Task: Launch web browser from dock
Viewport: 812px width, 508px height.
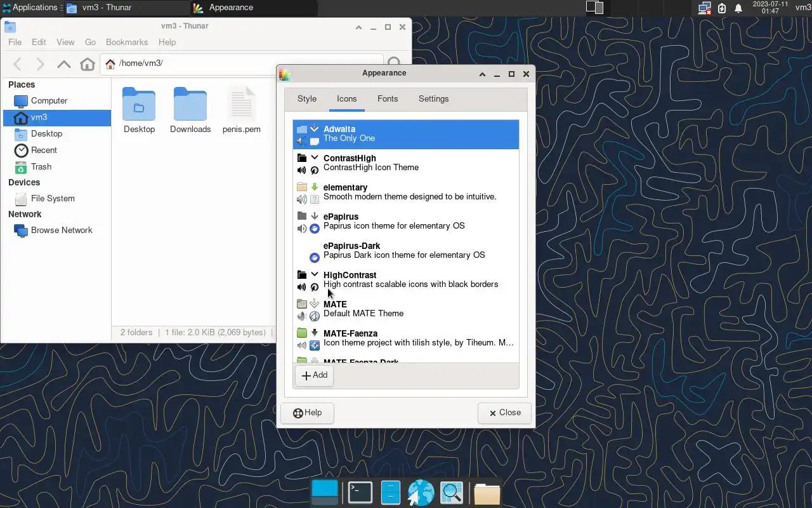Action: pos(421,493)
